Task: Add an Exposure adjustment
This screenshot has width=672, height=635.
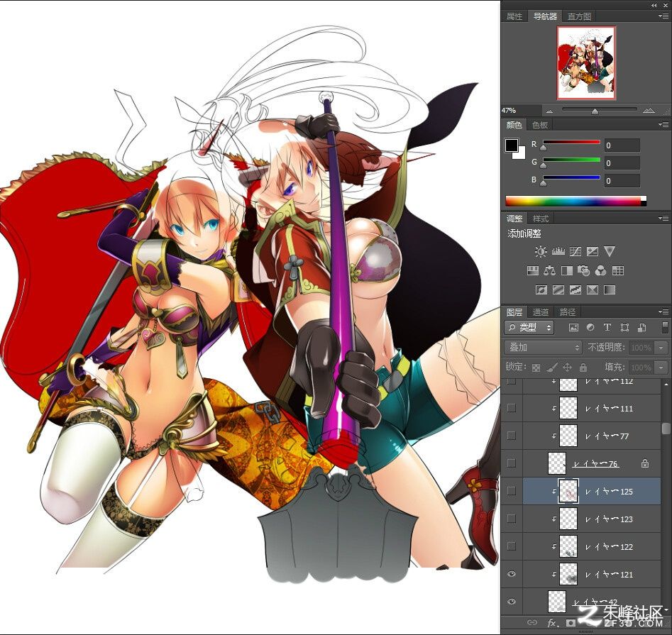Action: click(593, 251)
